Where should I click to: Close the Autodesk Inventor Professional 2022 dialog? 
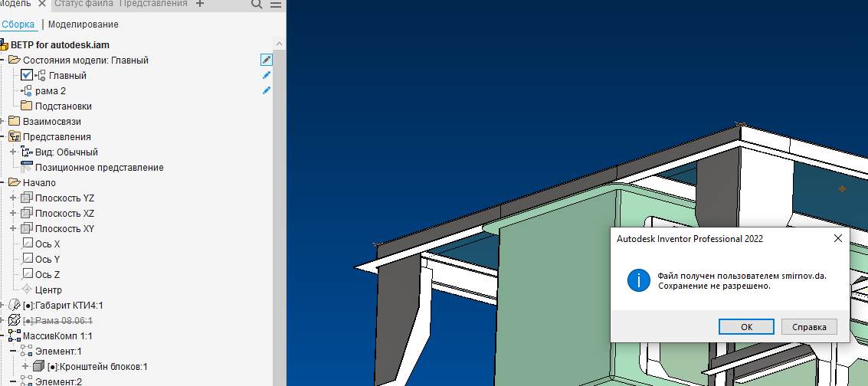pos(837,238)
